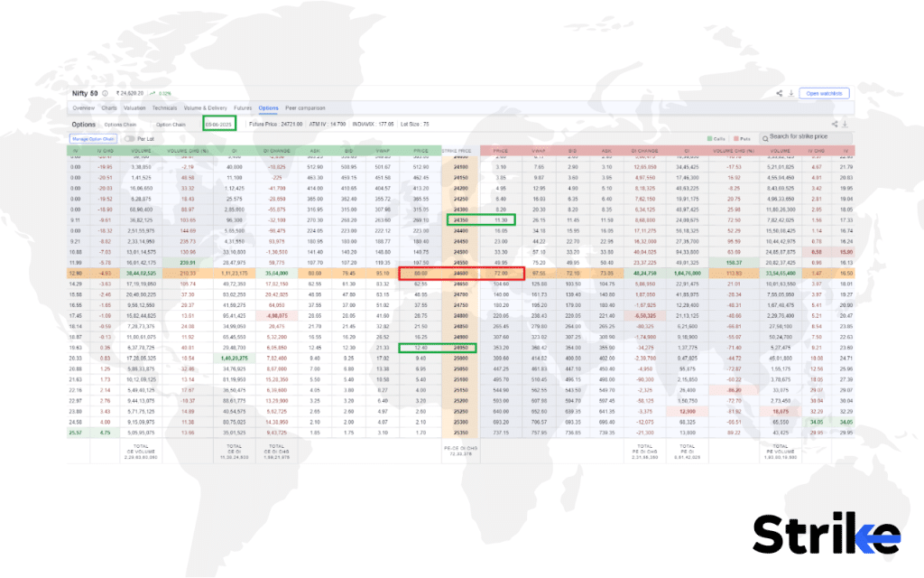Viewport: 924px width, 578px height.
Task: Click the share icon above the strike search
Action: (x=835, y=124)
